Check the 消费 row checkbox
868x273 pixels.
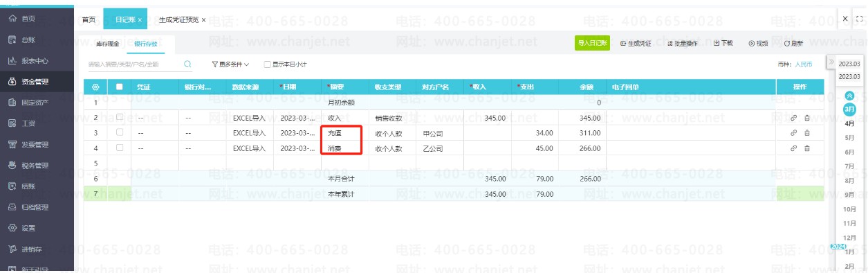click(120, 148)
